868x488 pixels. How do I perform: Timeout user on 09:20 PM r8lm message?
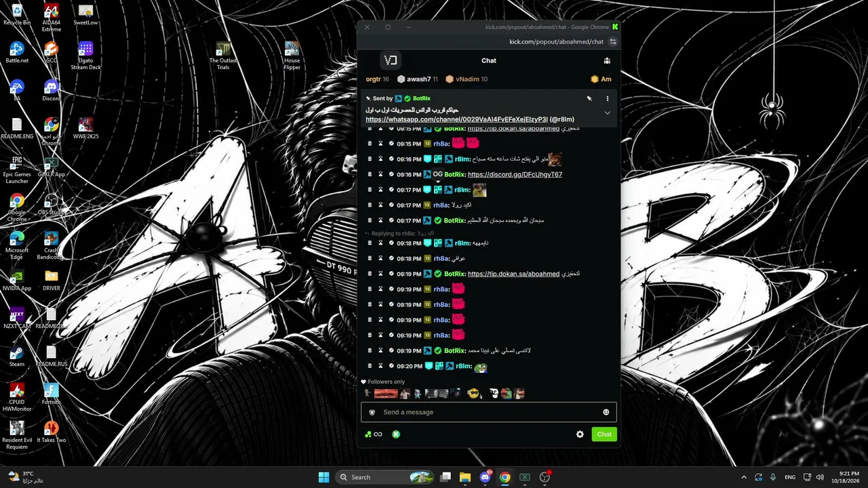pos(380,366)
